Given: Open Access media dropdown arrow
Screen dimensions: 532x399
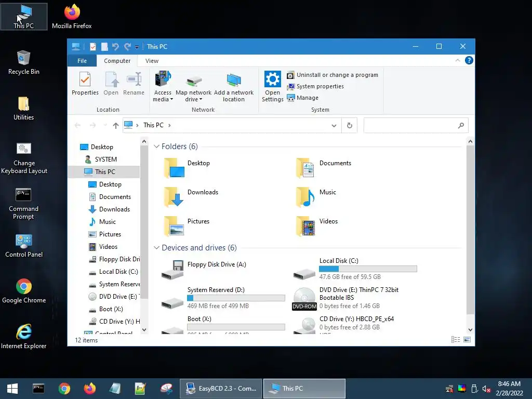Looking at the screenshot, I should [x=171, y=99].
